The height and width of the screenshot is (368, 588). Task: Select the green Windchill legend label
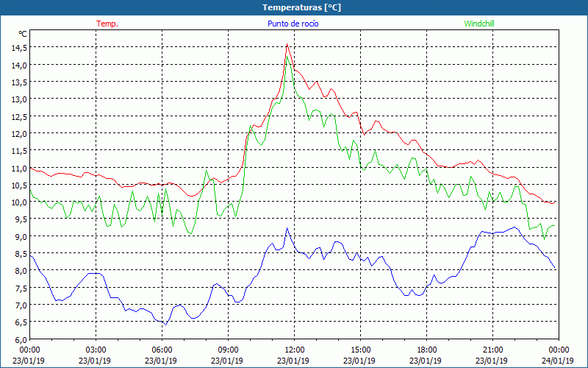(x=479, y=24)
